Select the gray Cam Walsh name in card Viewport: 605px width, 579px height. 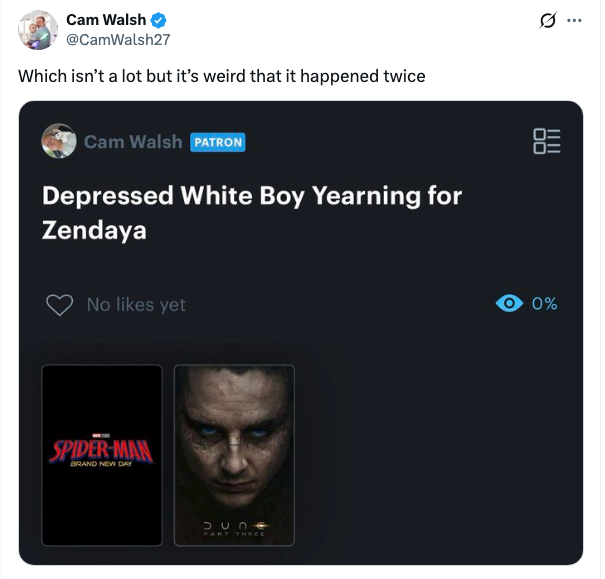coord(133,142)
